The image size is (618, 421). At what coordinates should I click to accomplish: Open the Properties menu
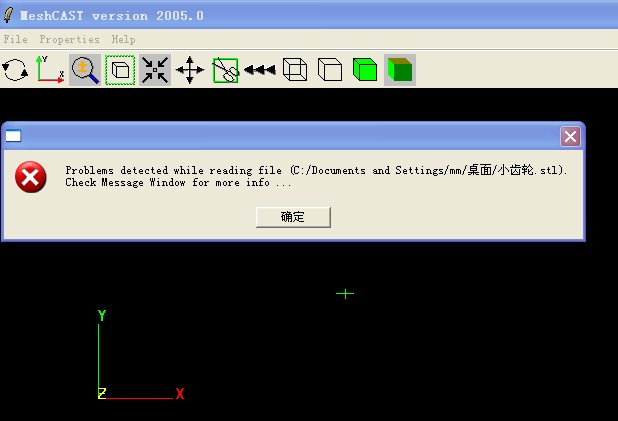69,39
